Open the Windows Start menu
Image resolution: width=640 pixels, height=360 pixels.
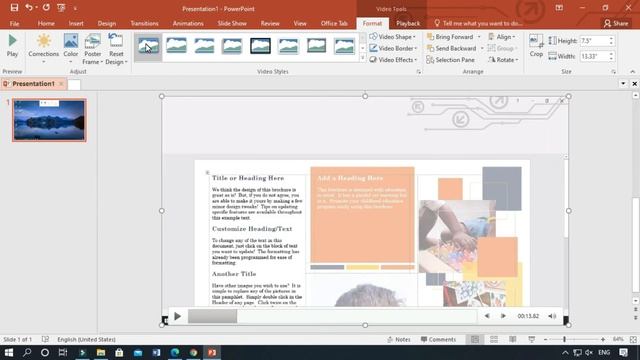pyautogui.click(x=9, y=352)
